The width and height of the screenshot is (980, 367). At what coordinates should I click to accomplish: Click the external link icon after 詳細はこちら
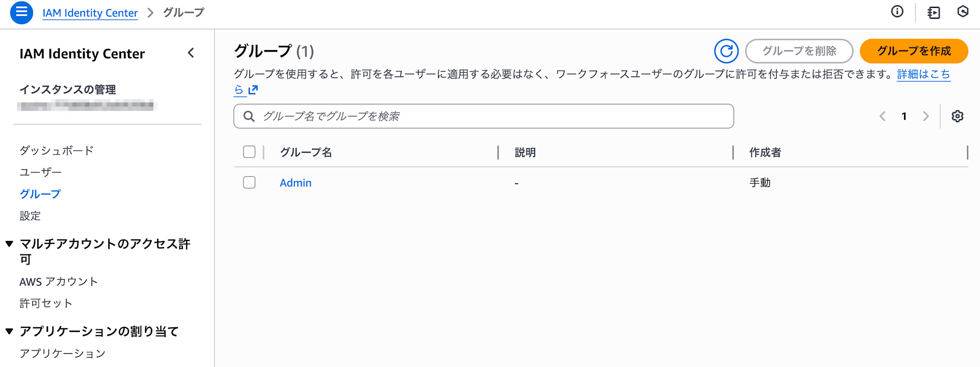coord(253,90)
